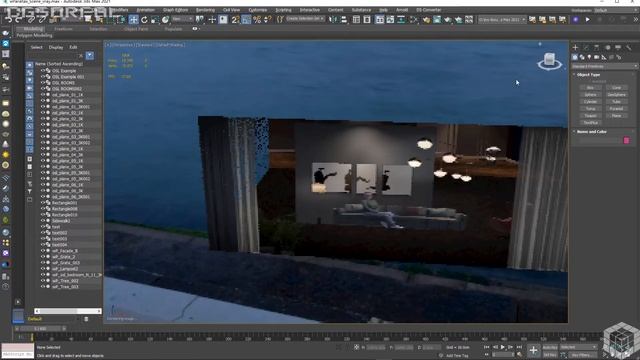Click the Cylinder primitive button

pos(590,102)
